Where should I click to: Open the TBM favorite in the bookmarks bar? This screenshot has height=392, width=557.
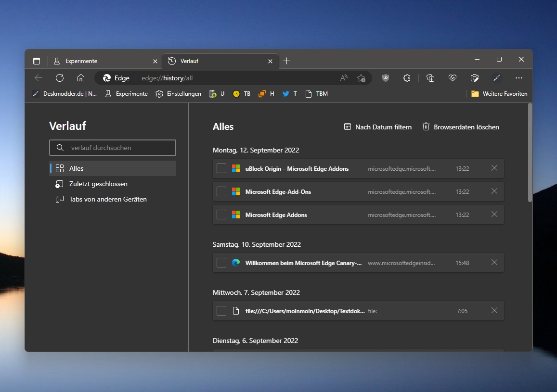(316, 94)
